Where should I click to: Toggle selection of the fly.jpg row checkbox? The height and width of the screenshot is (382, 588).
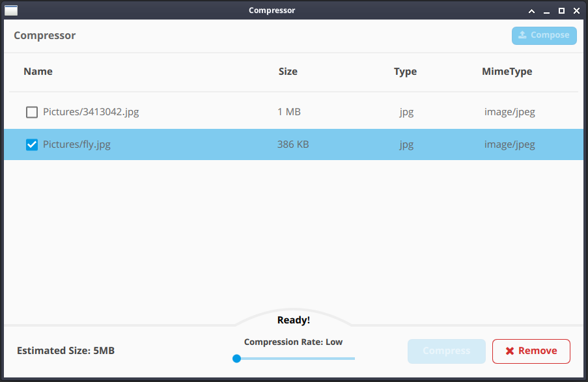pyautogui.click(x=31, y=144)
